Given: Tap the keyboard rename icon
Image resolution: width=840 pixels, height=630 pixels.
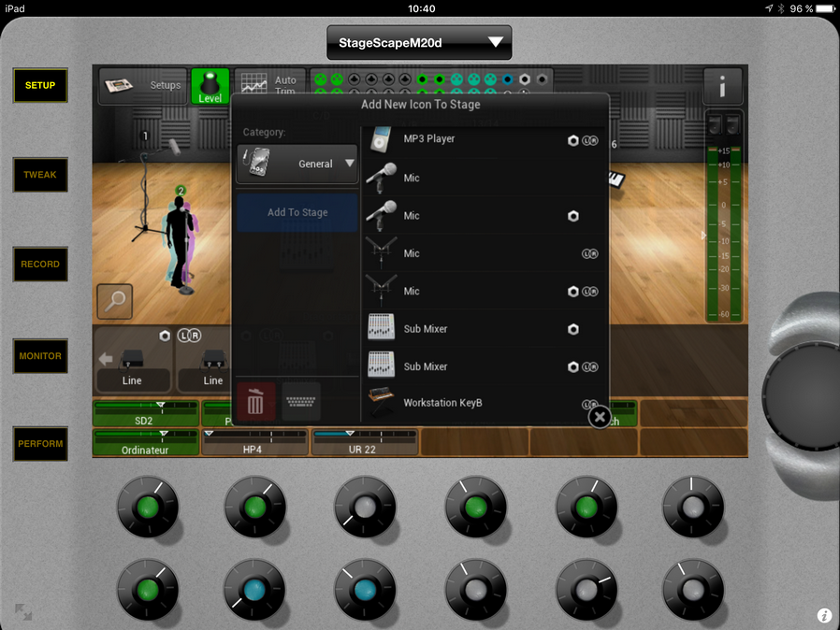Looking at the screenshot, I should pos(301,401).
